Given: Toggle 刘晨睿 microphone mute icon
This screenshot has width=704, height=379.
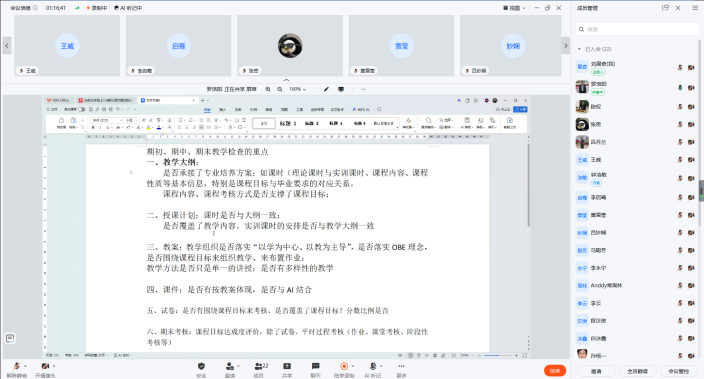Looking at the screenshot, I should [x=680, y=67].
